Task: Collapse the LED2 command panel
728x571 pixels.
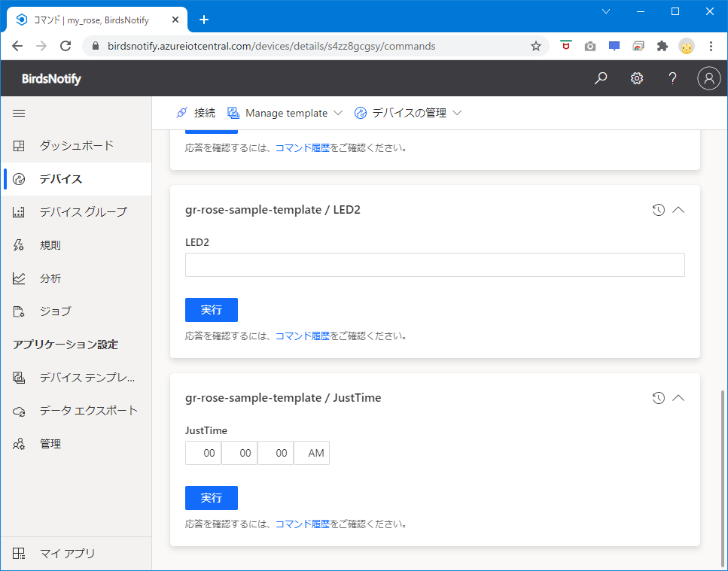Action: pos(678,210)
